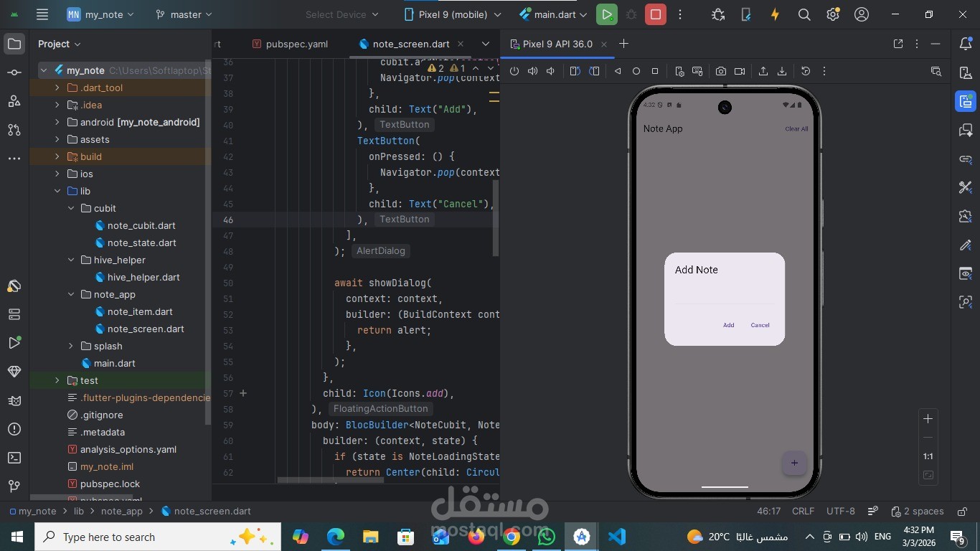This screenshot has height=551, width=980.
Task: Take a screenshot with the emulator camera icon
Action: [720, 71]
